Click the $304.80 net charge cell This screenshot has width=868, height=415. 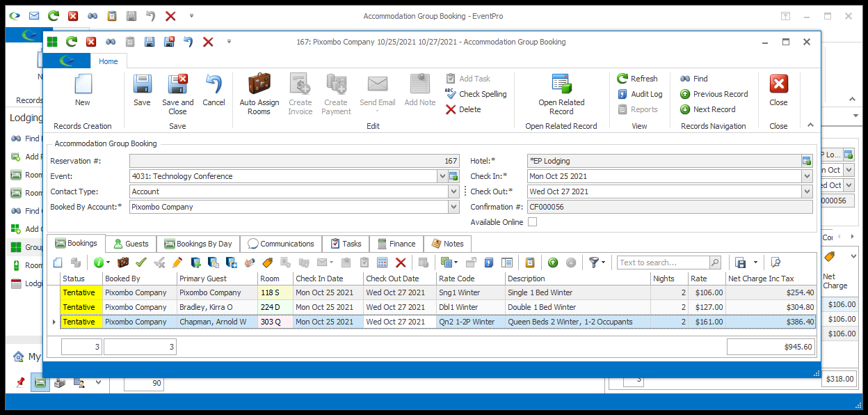(x=771, y=307)
